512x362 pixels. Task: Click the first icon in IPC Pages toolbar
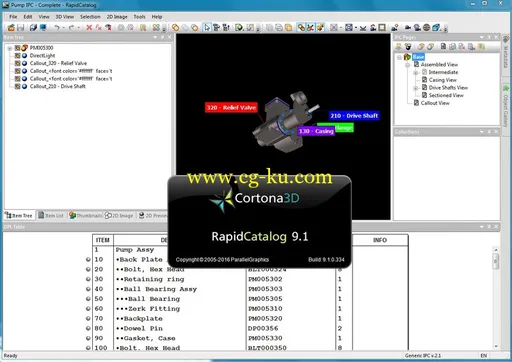pyautogui.click(x=399, y=47)
